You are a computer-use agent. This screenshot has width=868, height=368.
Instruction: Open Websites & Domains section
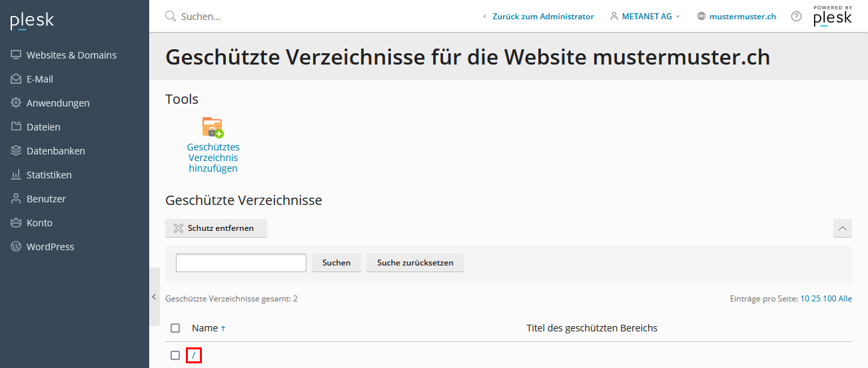click(71, 55)
